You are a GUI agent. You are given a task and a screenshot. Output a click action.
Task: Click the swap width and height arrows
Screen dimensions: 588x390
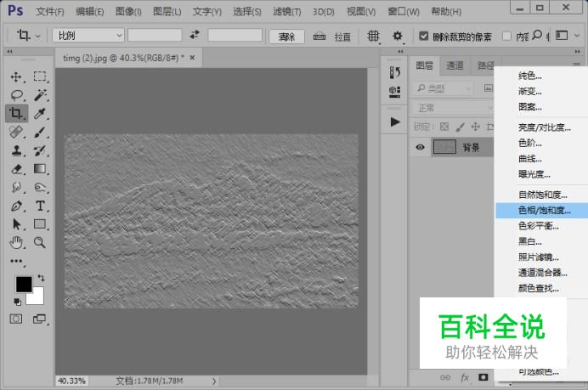click(x=195, y=36)
